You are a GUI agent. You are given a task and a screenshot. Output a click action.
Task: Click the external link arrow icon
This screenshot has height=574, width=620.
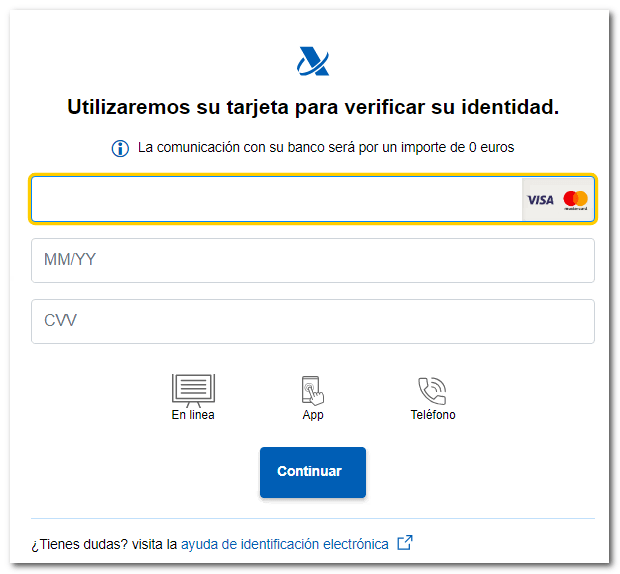405,542
